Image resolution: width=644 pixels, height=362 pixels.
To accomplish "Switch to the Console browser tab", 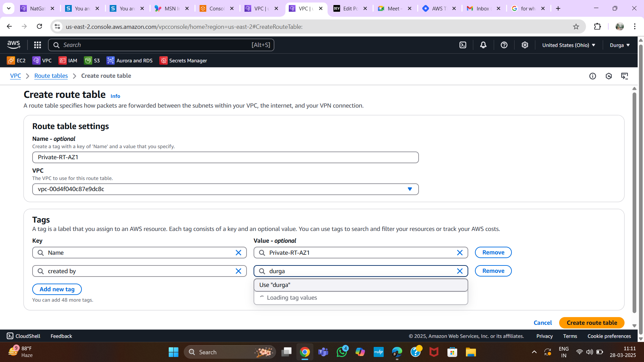I will tap(217, 8).
